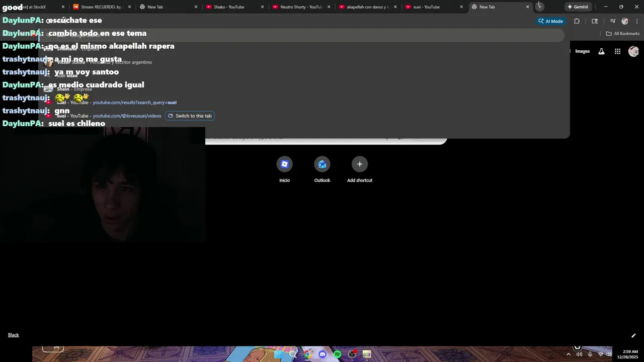Open the Outlook shortcut tile
The height and width of the screenshot is (362, 644).
(x=322, y=169)
